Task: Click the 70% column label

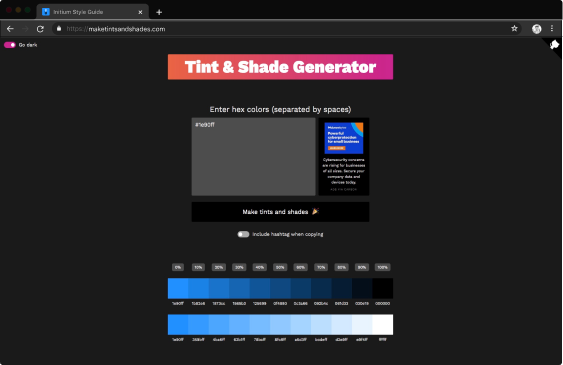Action: pos(321,267)
